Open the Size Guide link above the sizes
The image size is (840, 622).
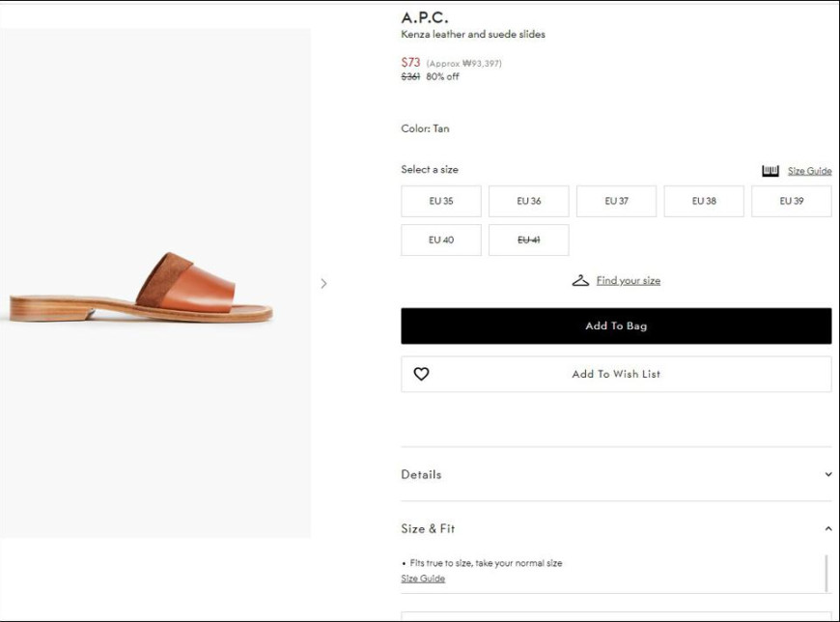click(x=809, y=171)
